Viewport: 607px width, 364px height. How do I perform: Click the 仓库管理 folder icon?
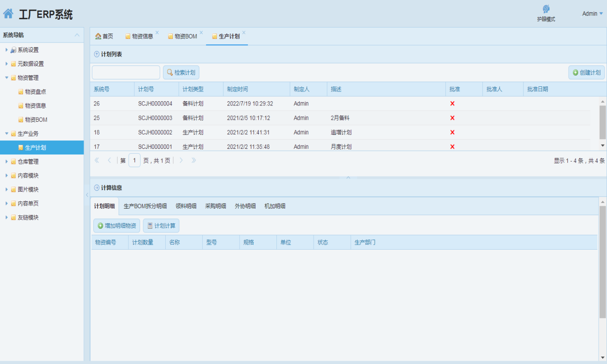tap(13, 161)
